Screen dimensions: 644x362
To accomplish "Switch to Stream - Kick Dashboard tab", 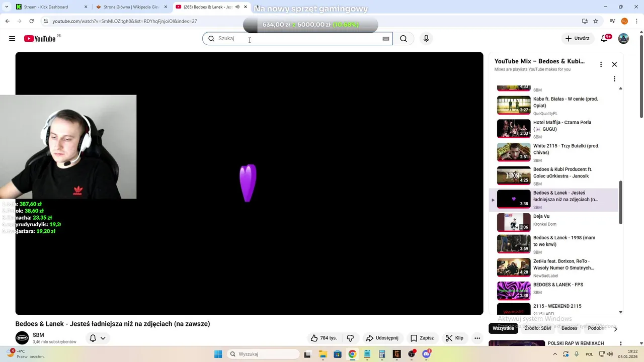I will [x=45, y=7].
